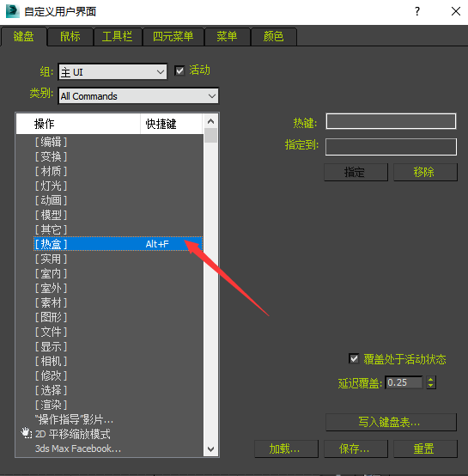Select the 四元菜单 tab

173,37
